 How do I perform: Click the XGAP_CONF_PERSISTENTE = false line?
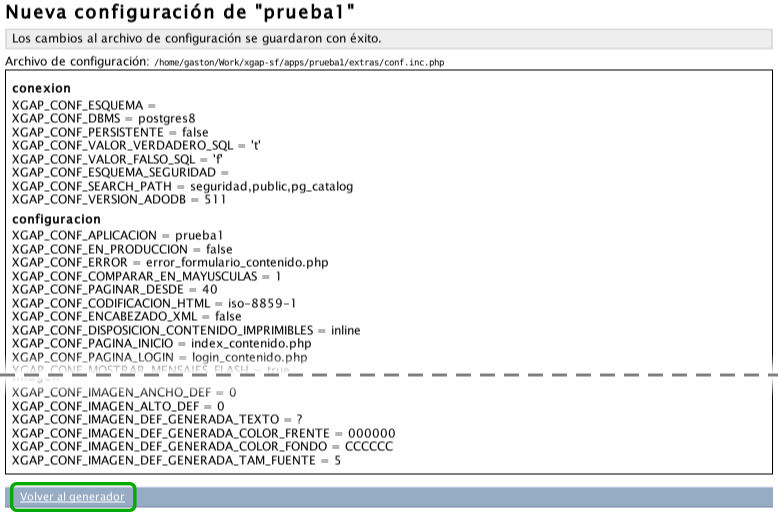tap(110, 132)
